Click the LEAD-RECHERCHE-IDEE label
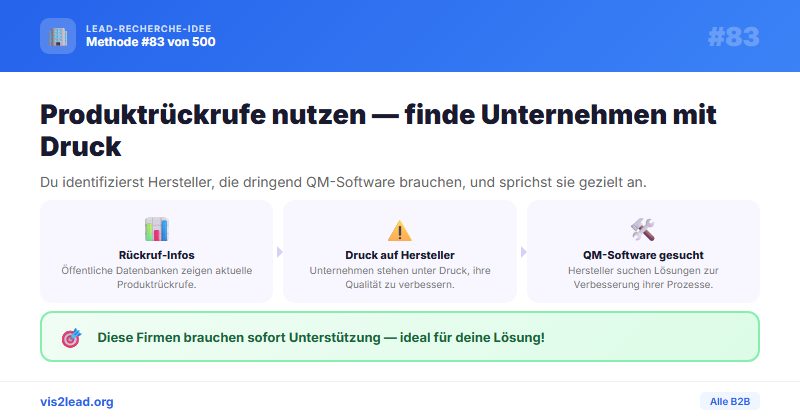 (x=148, y=29)
